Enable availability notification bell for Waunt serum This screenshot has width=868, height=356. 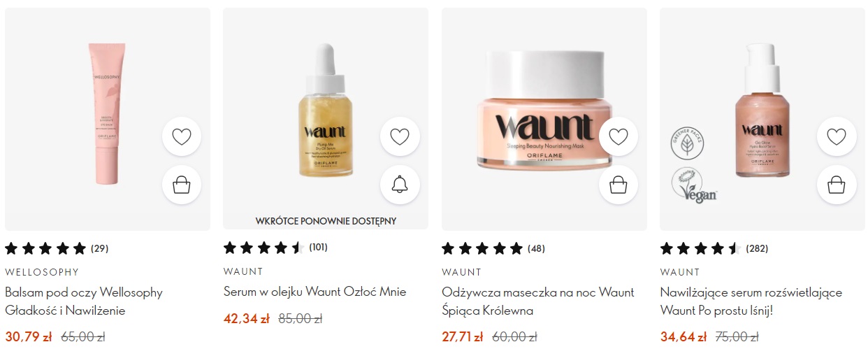(x=400, y=185)
